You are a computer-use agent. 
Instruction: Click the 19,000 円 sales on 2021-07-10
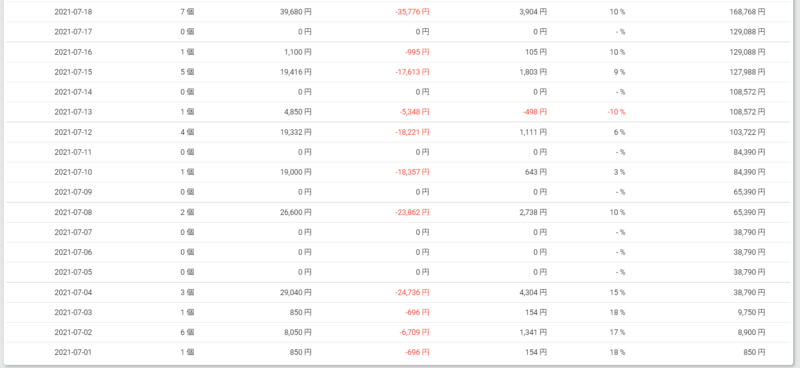click(x=295, y=172)
